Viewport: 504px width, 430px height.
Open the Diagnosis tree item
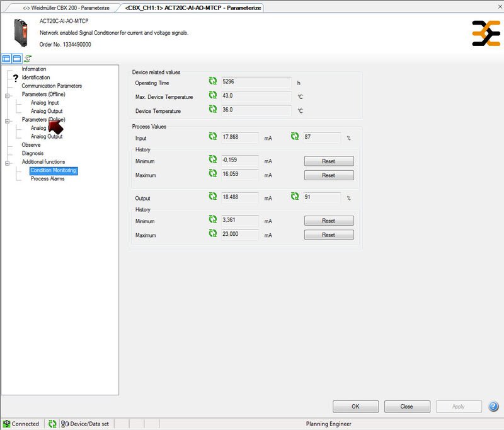[33, 153]
